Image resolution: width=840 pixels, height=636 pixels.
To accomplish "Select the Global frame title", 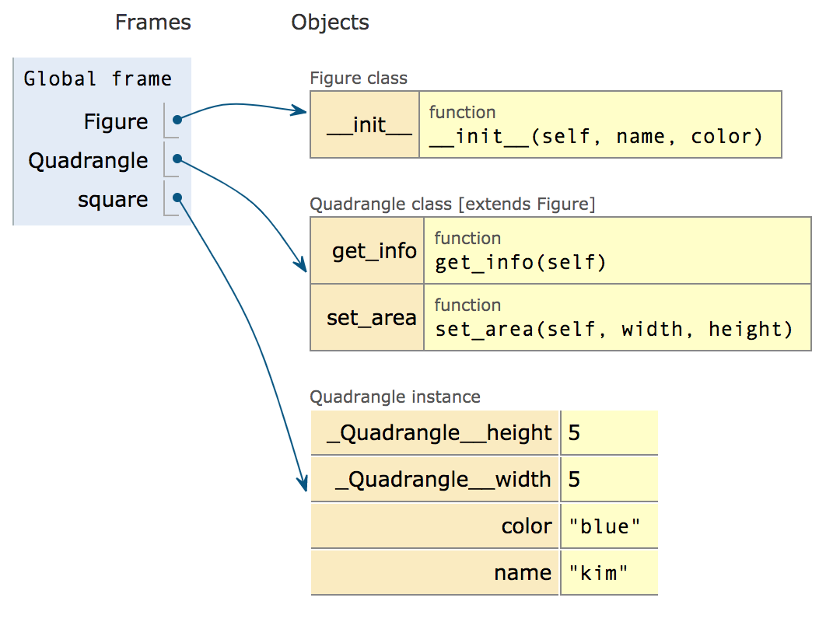I will [97, 79].
